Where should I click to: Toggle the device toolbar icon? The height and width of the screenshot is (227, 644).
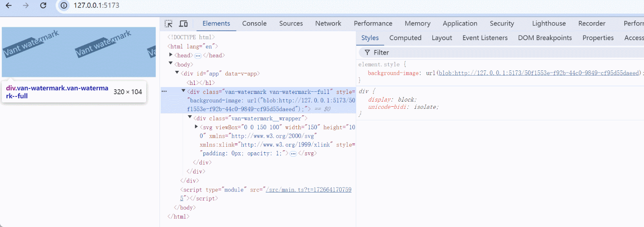pyautogui.click(x=183, y=23)
